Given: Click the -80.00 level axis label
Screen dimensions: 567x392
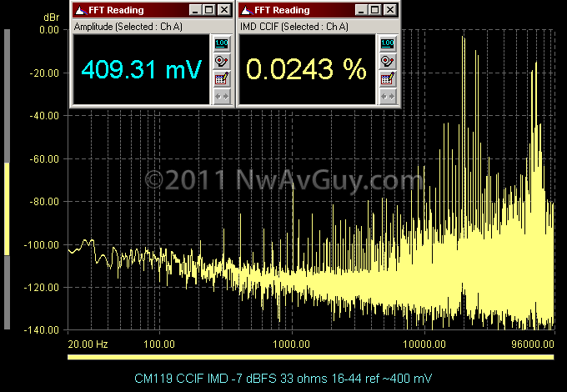Looking at the screenshot, I should point(44,202).
